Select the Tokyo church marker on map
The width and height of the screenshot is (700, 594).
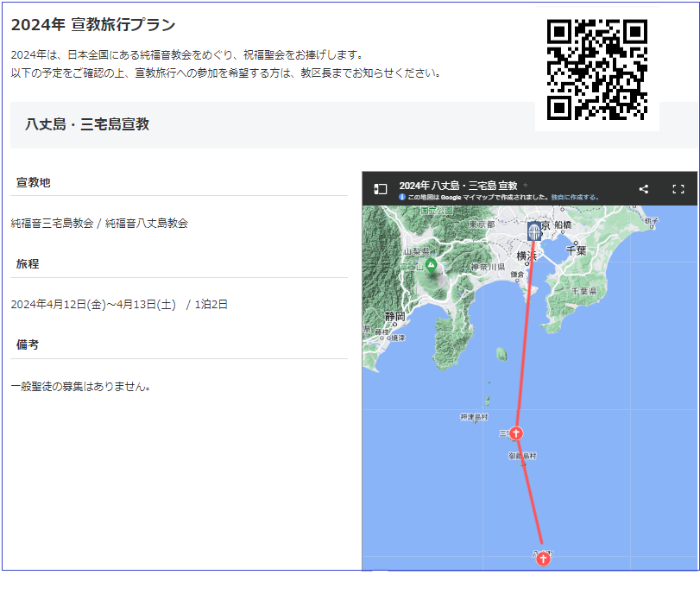point(534,231)
